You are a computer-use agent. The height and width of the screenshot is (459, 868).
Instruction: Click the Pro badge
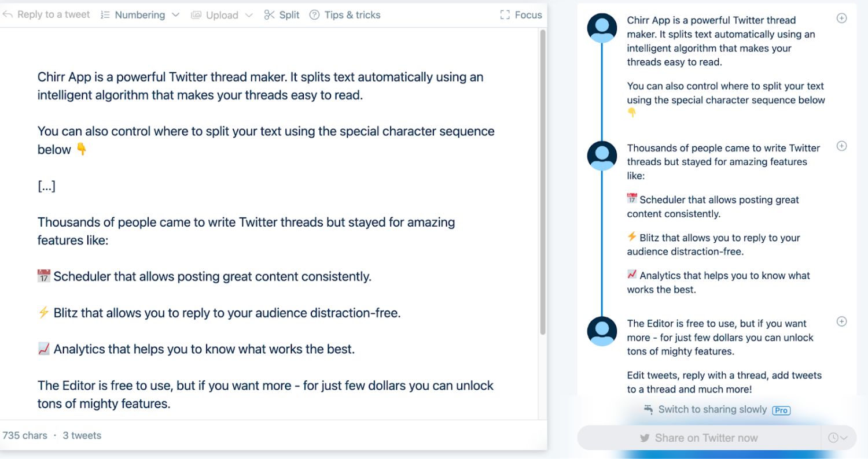tap(781, 410)
